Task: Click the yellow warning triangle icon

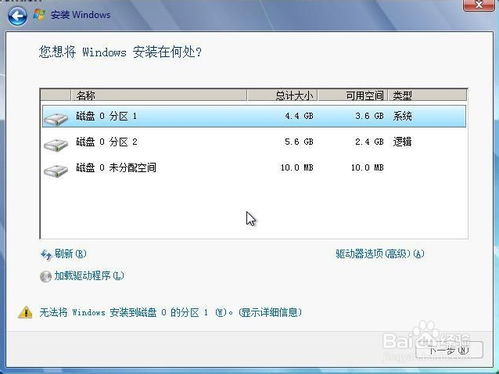Action: click(x=25, y=312)
